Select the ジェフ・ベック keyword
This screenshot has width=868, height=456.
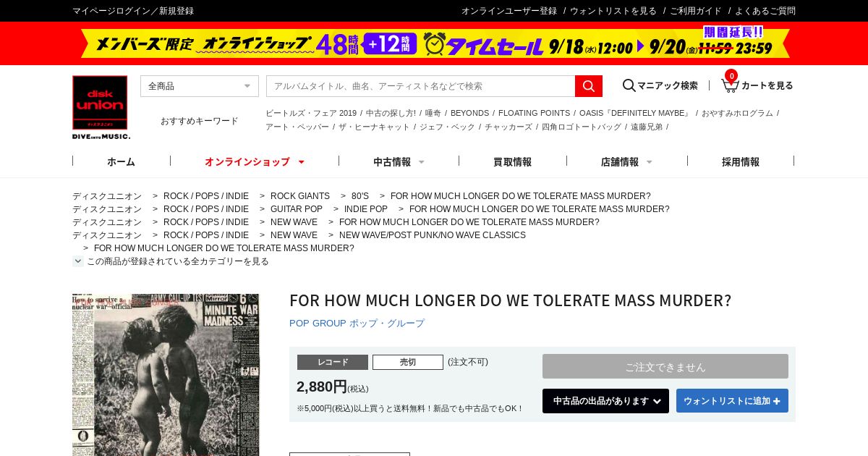click(447, 127)
